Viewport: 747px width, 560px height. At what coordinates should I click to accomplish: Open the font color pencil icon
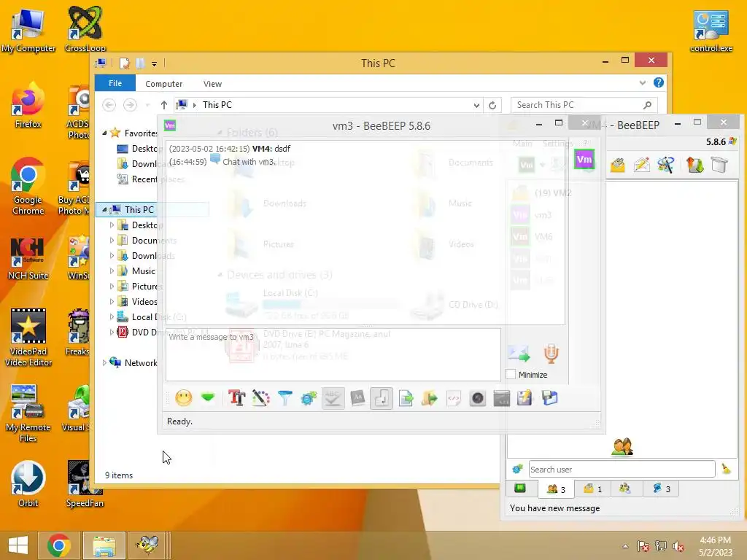pyautogui.click(x=260, y=398)
